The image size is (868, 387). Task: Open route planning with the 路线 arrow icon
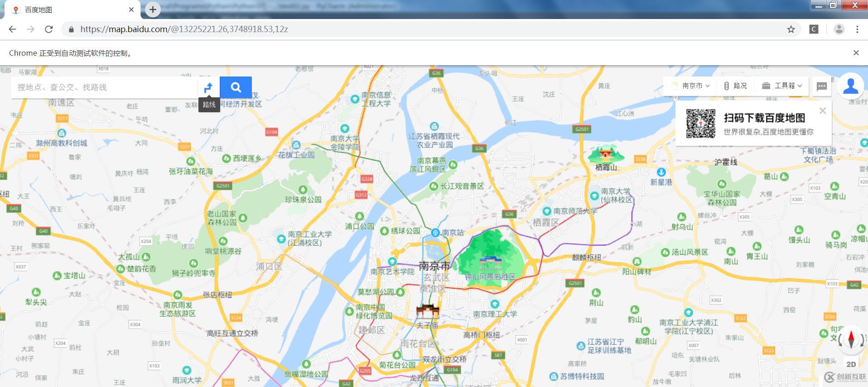208,87
